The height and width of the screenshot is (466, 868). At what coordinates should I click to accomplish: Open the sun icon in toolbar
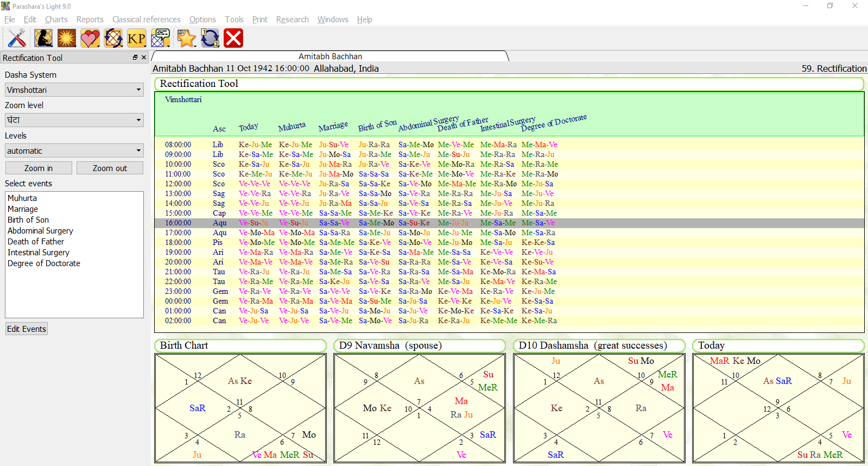[x=67, y=38]
